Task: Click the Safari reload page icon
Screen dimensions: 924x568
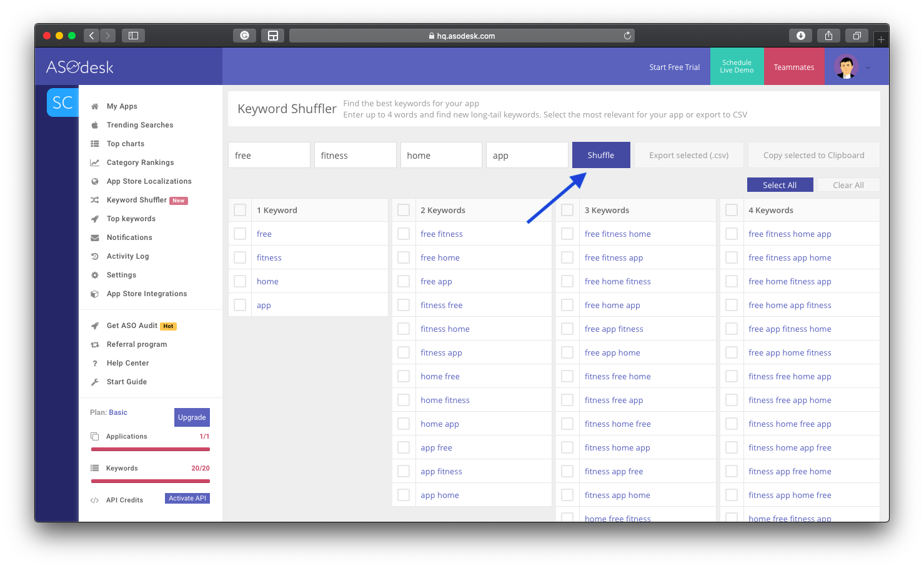Action: [x=627, y=36]
